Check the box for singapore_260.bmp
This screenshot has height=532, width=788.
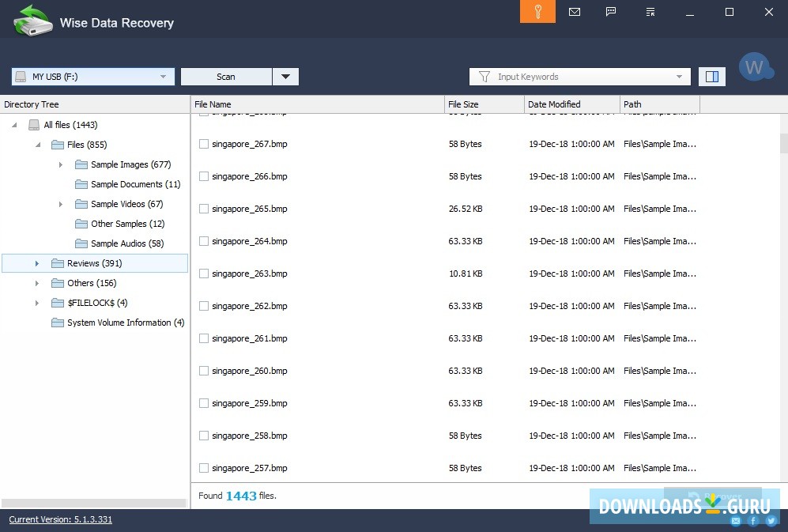tap(204, 371)
